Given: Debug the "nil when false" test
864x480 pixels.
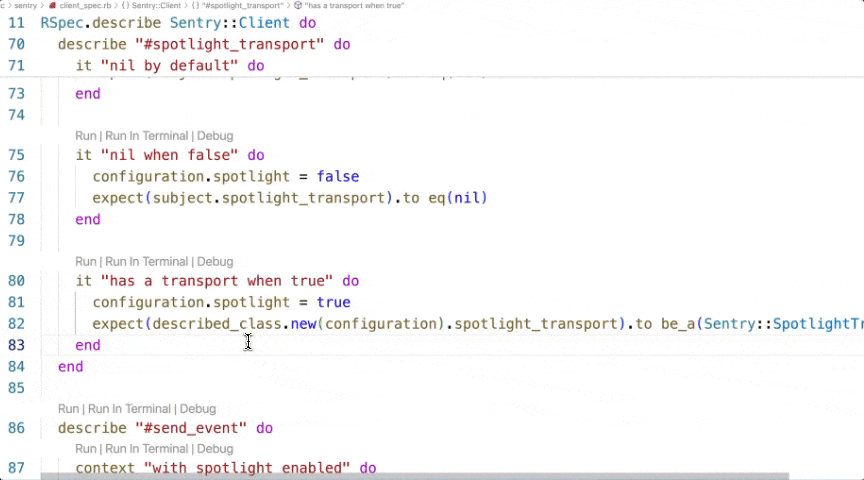Looking at the screenshot, I should coord(215,136).
